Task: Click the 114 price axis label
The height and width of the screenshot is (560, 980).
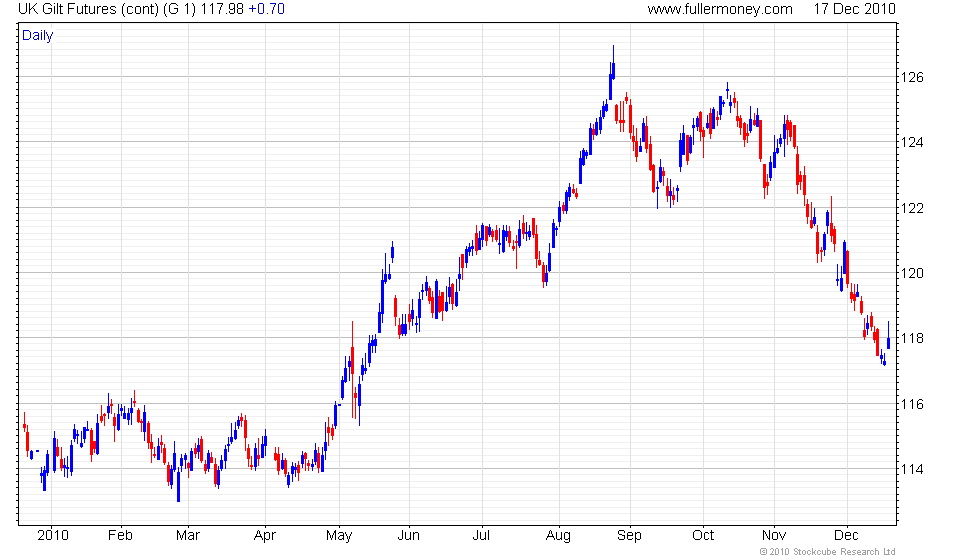Action: pos(912,469)
